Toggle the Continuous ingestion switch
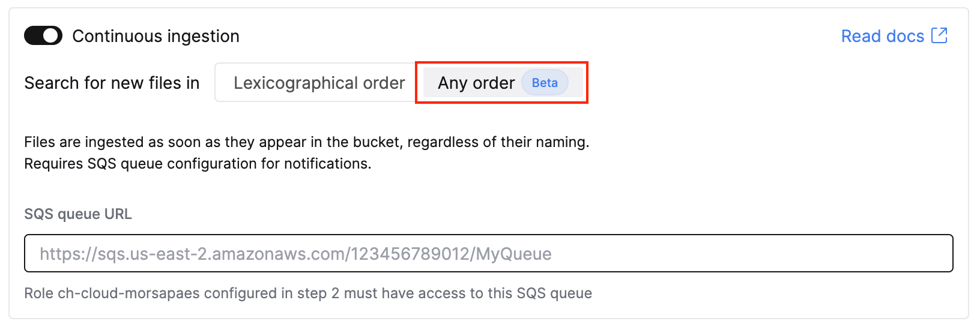The height and width of the screenshot is (330, 980). (43, 36)
